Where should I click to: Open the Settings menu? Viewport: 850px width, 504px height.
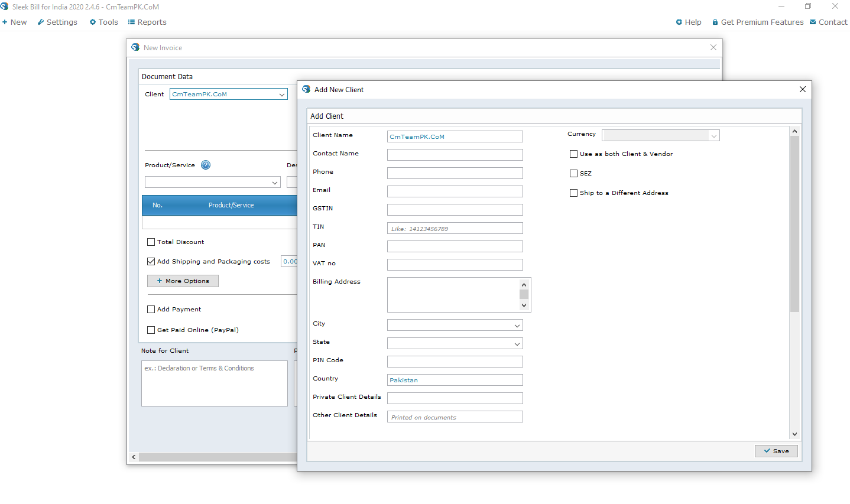(x=57, y=22)
